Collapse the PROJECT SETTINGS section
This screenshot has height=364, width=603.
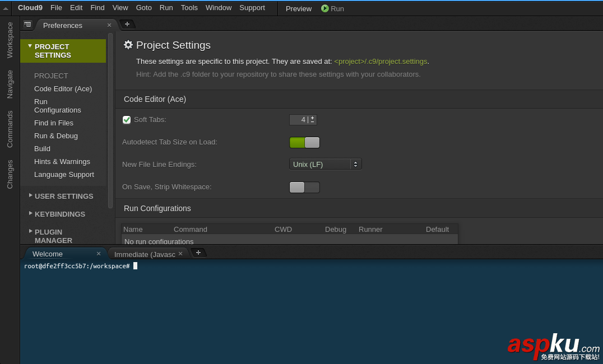(30, 46)
